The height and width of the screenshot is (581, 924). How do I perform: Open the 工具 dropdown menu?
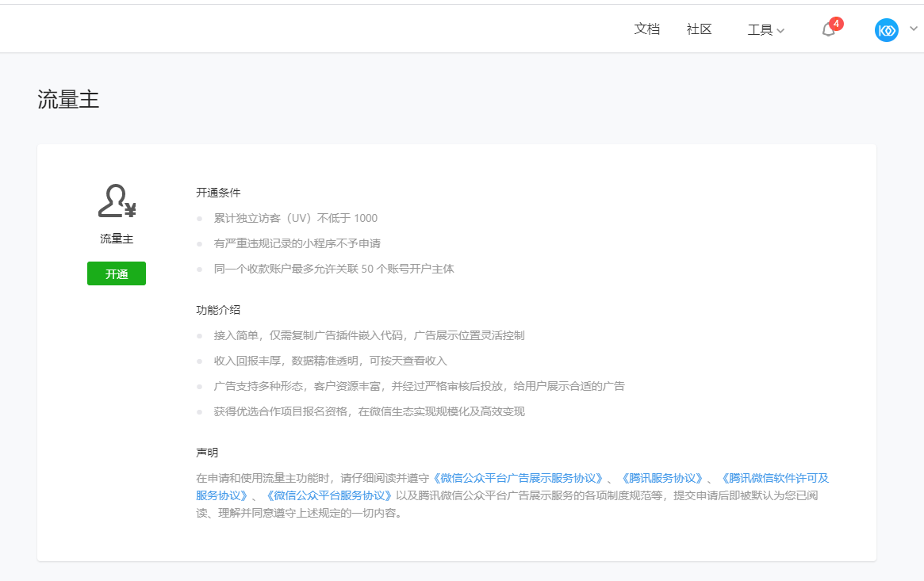[x=760, y=30]
